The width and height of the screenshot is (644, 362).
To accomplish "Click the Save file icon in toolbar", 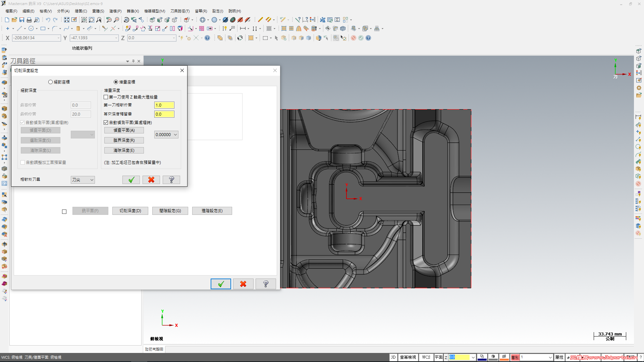I will pyautogui.click(x=22, y=20).
